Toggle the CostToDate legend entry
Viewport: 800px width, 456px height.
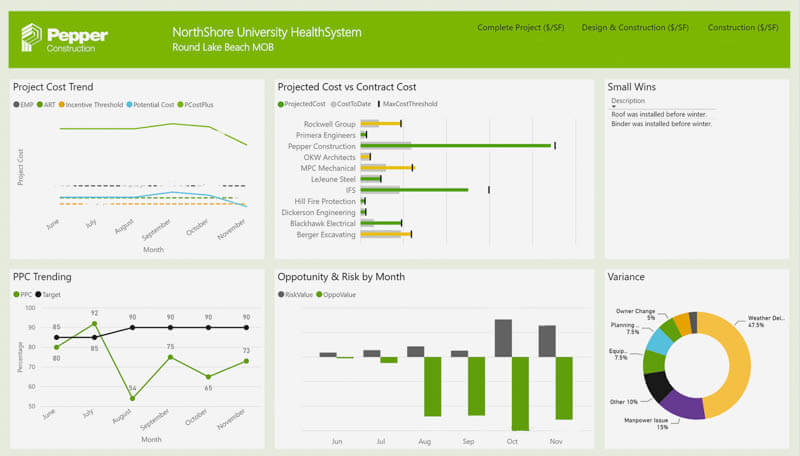pyautogui.click(x=351, y=104)
